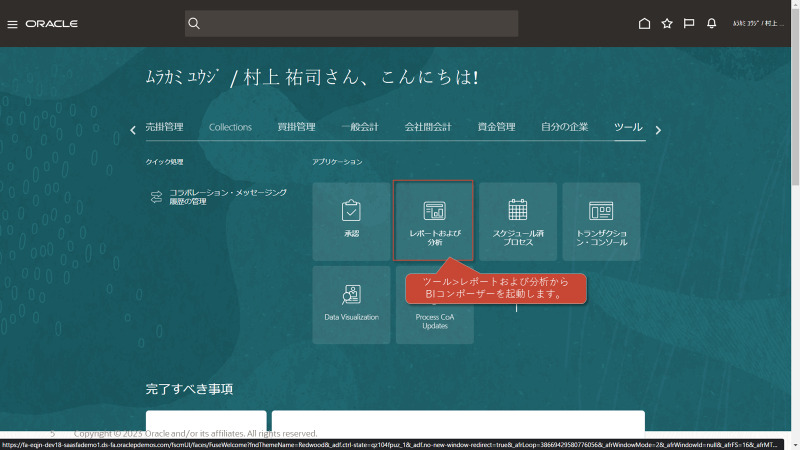Viewport: 800px width, 450px height.
Task: Open the スケジュール済プロセス tile
Action: 518,221
